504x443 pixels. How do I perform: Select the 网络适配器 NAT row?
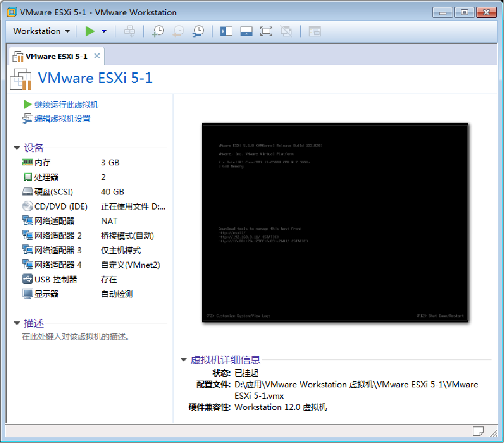click(95, 221)
